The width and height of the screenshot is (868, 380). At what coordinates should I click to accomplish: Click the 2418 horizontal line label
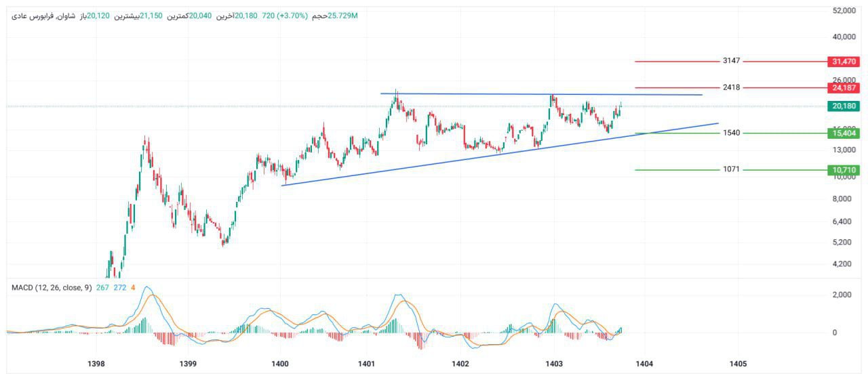coord(731,87)
